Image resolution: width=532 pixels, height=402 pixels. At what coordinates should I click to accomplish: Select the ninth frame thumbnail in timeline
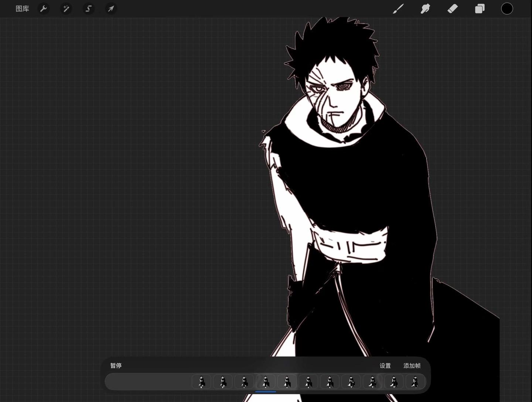point(372,382)
